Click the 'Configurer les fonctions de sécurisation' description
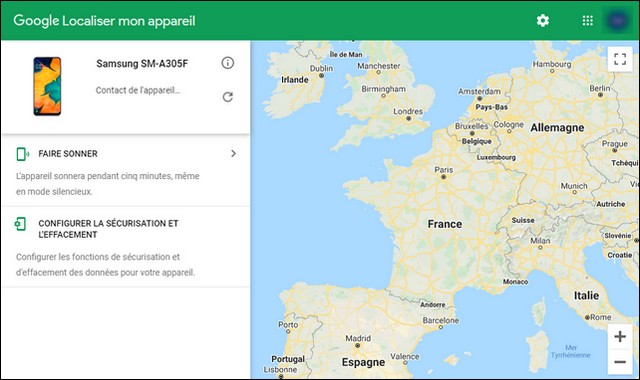Viewport: 640px width, 380px height. pyautogui.click(x=105, y=264)
